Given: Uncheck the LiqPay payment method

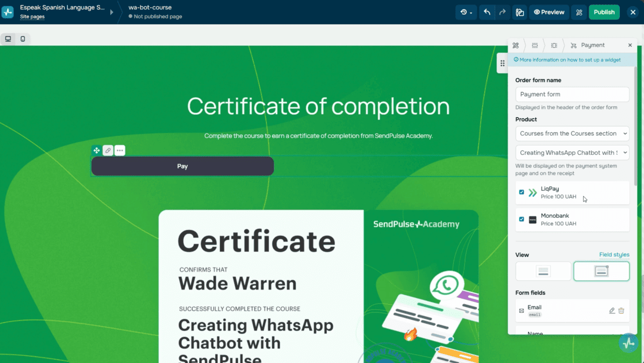Looking at the screenshot, I should 522,192.
